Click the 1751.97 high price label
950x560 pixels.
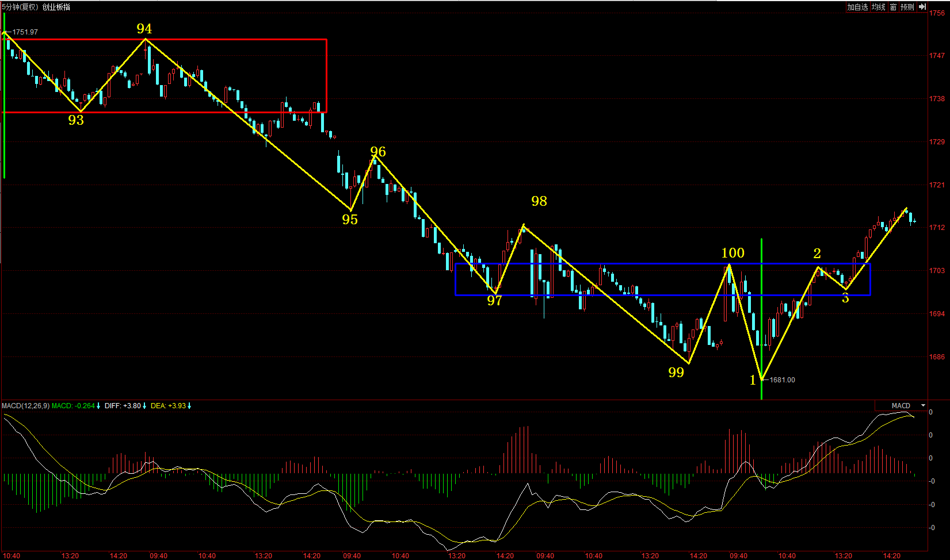tap(25, 32)
